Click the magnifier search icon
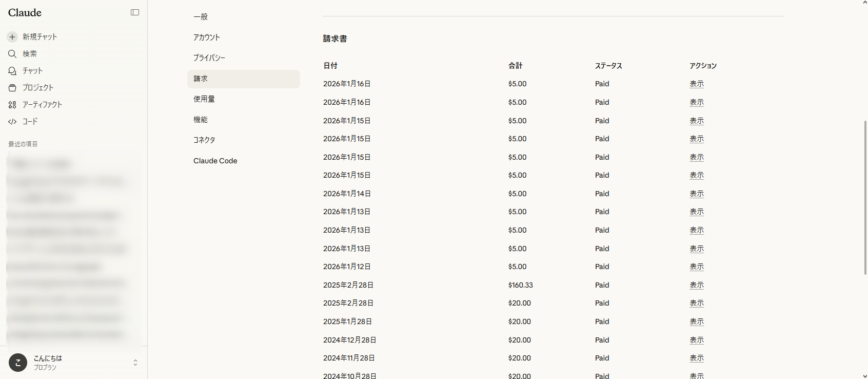 (x=12, y=54)
